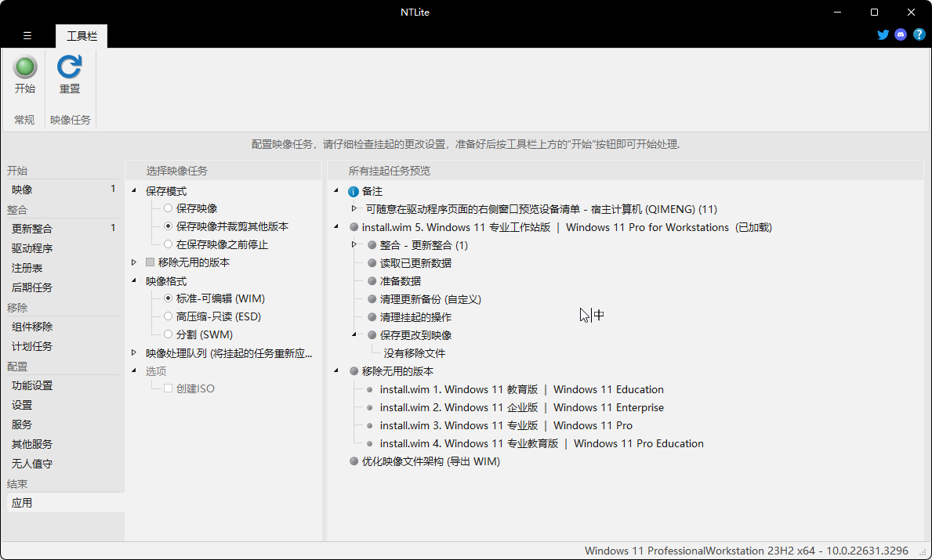Open the 无人值守 sidebar page
Image resolution: width=932 pixels, height=560 pixels.
tap(63, 464)
